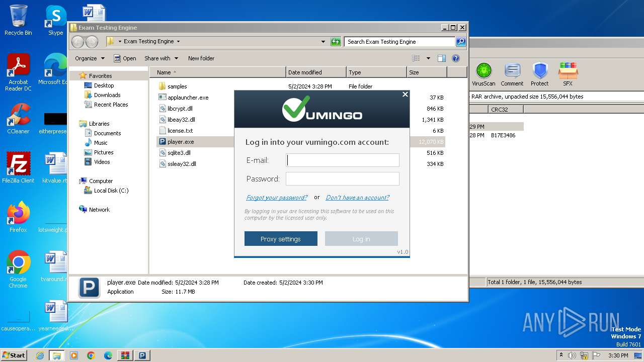Screen dimensions: 644x362
Task: Select applauncher.exe file
Action: coord(188,98)
